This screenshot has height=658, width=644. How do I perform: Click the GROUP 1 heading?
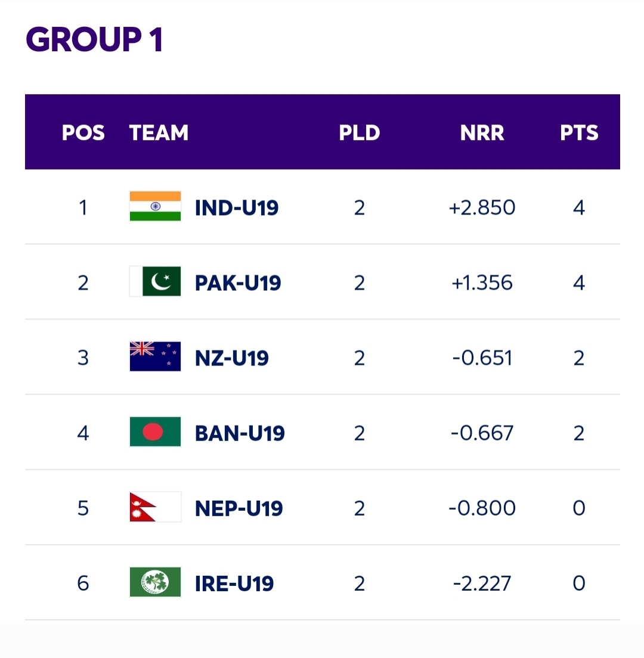pos(94,39)
